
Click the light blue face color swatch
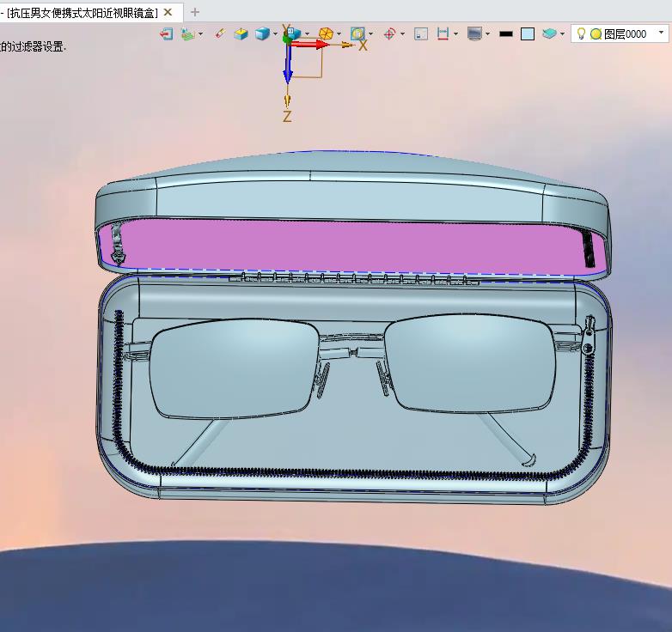coord(528,33)
